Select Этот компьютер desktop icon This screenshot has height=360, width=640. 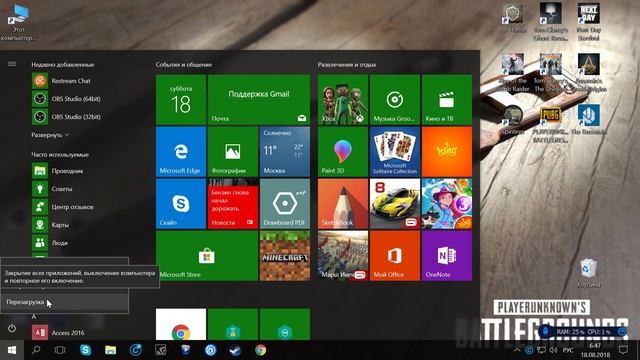click(18, 22)
